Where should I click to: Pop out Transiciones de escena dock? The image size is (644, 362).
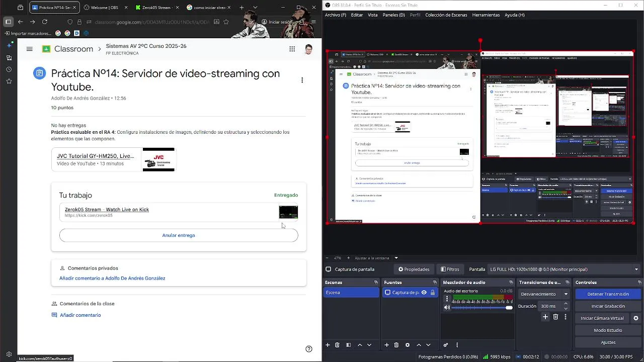567,283
